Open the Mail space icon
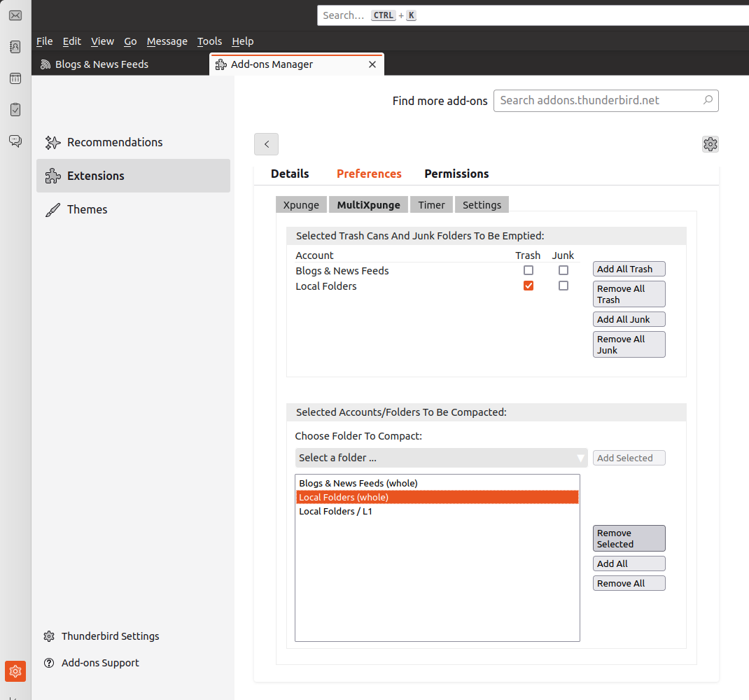Viewport: 749px width, 700px height. coord(15,15)
